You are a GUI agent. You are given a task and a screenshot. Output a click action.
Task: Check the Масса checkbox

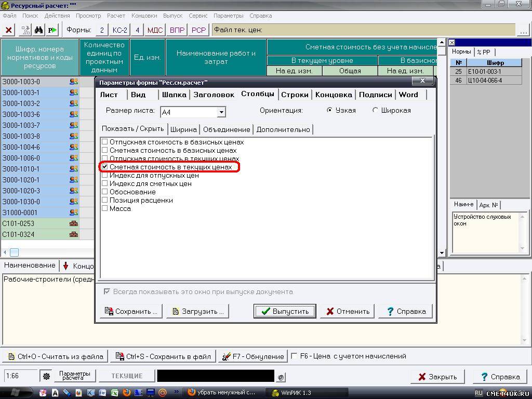tap(105, 208)
